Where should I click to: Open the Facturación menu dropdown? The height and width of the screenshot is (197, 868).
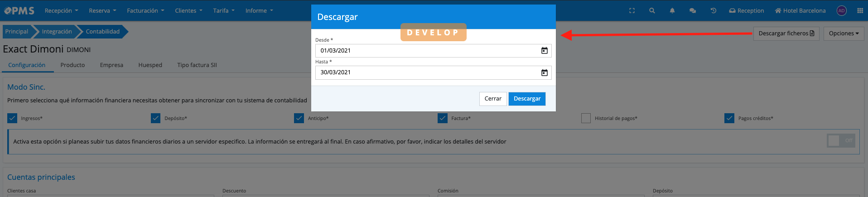145,11
